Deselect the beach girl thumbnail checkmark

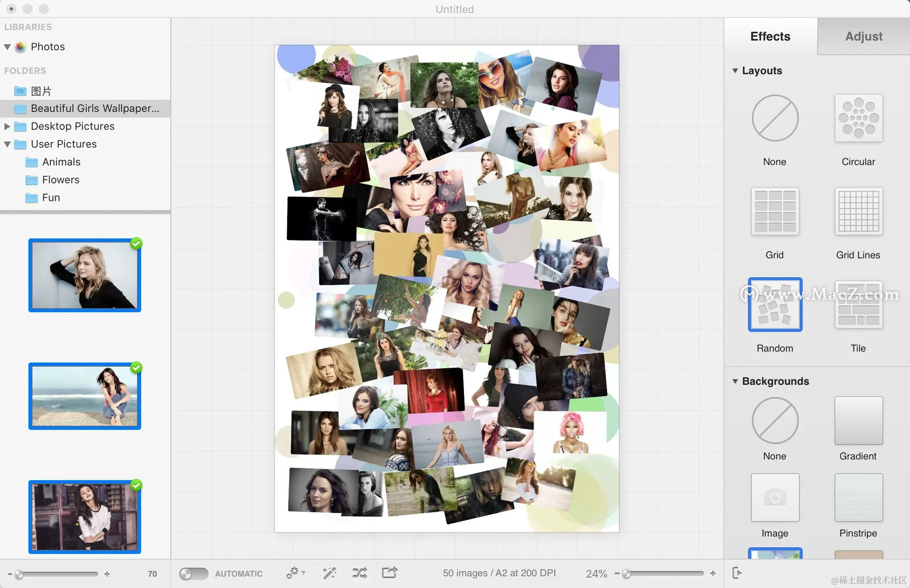[x=136, y=368]
